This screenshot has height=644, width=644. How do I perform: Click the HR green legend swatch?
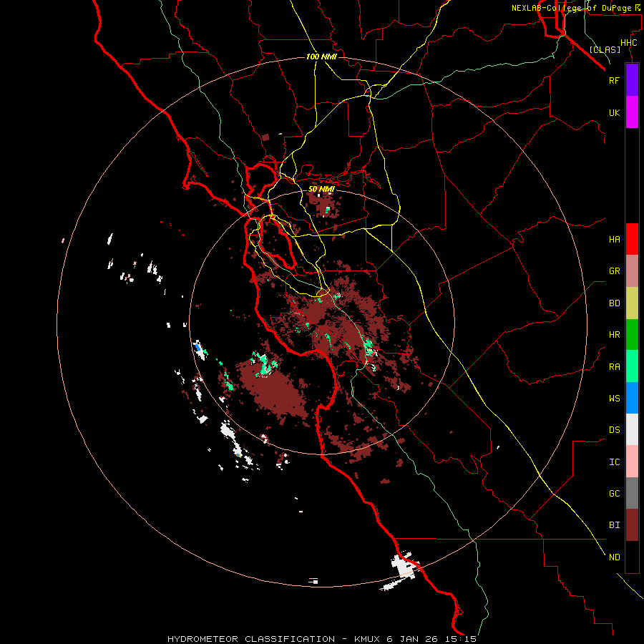click(632, 334)
